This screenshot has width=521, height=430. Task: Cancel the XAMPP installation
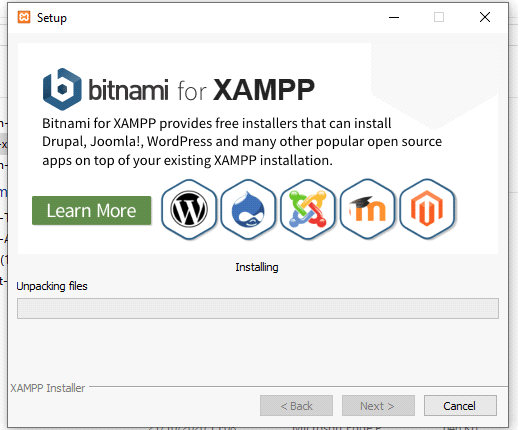460,406
